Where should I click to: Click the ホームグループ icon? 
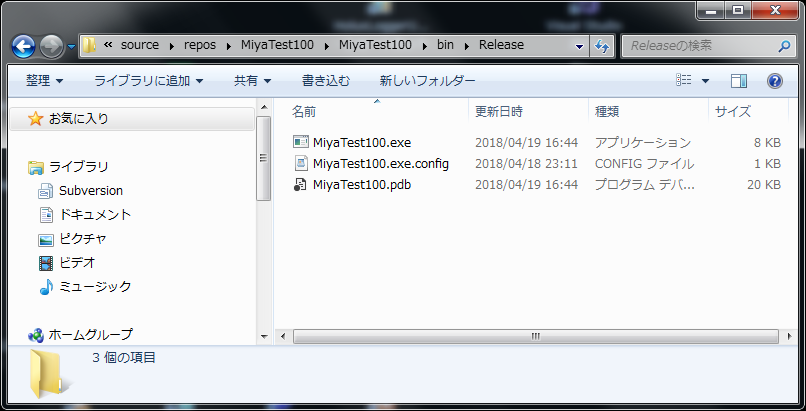tap(36, 335)
